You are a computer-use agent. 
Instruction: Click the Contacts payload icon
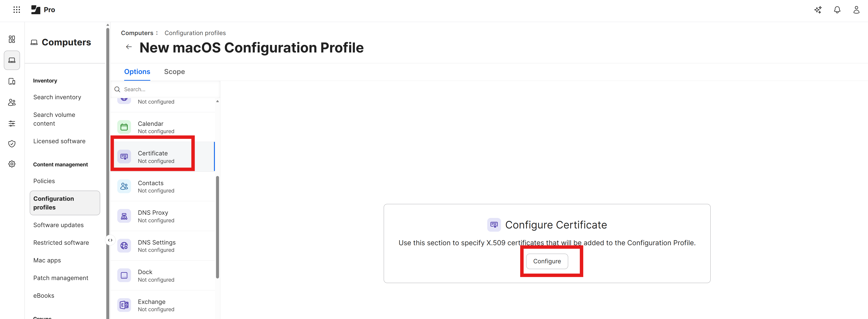(x=124, y=186)
